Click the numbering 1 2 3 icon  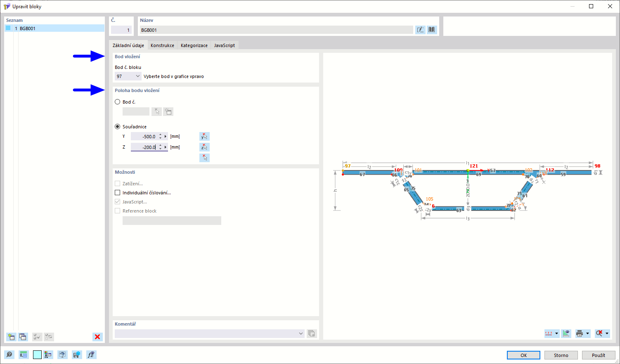pyautogui.click(x=549, y=333)
